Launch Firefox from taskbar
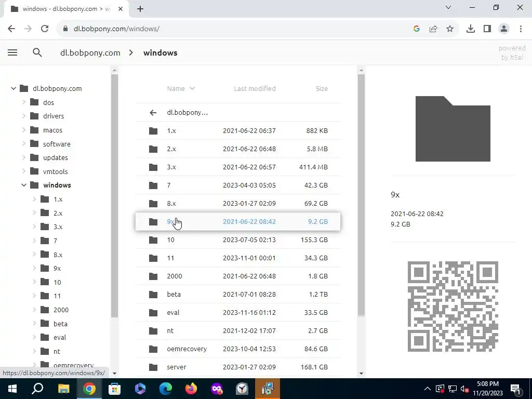Viewport: 532px width, 399px height. click(191, 389)
